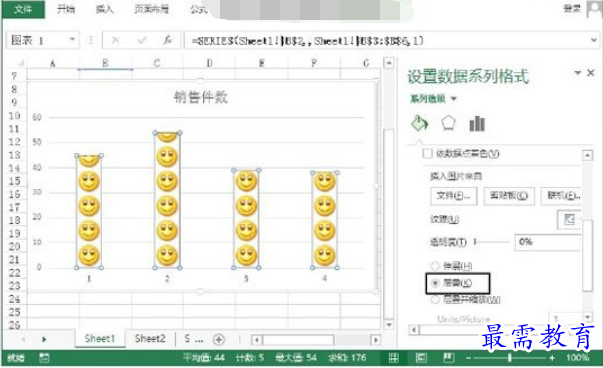
Task: Select the Stretch radio option
Action: [x=435, y=266]
